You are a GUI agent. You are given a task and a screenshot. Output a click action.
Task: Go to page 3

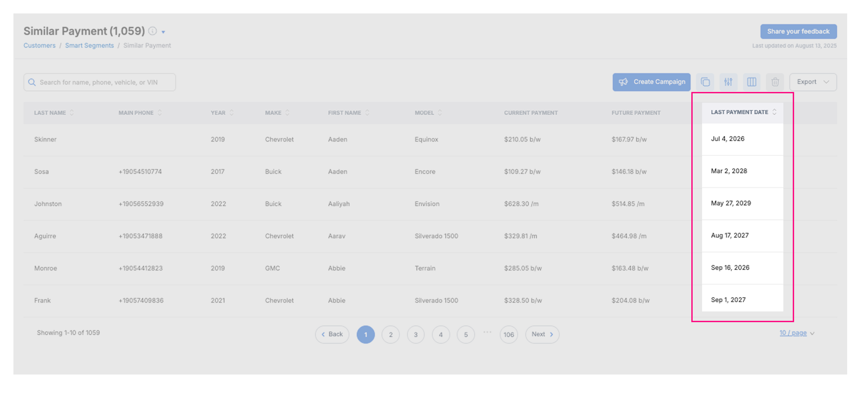click(x=416, y=334)
